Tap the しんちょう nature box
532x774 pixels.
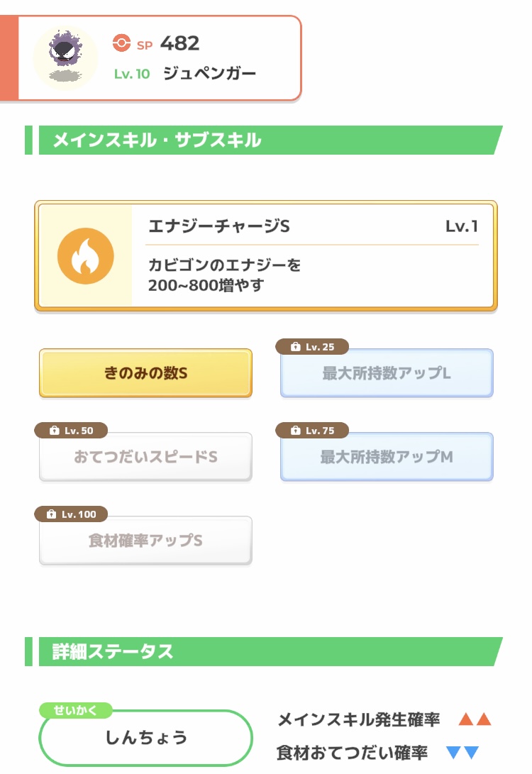145,738
